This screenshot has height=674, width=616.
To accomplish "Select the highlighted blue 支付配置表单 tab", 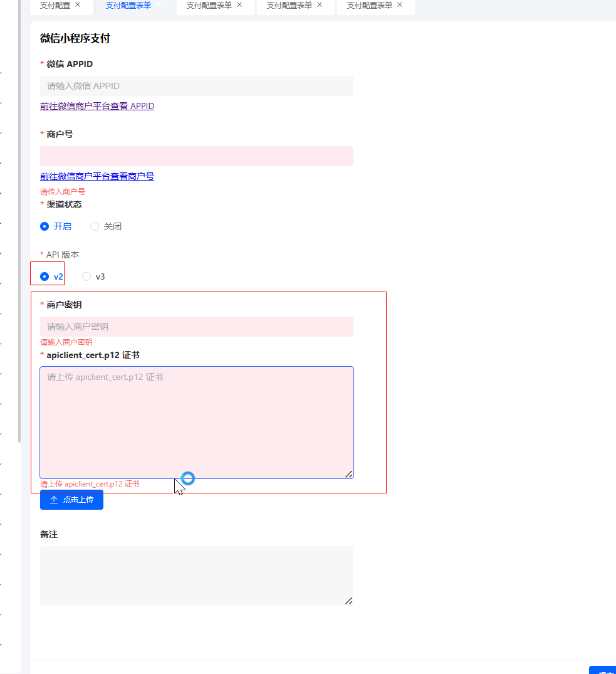I will [x=128, y=5].
